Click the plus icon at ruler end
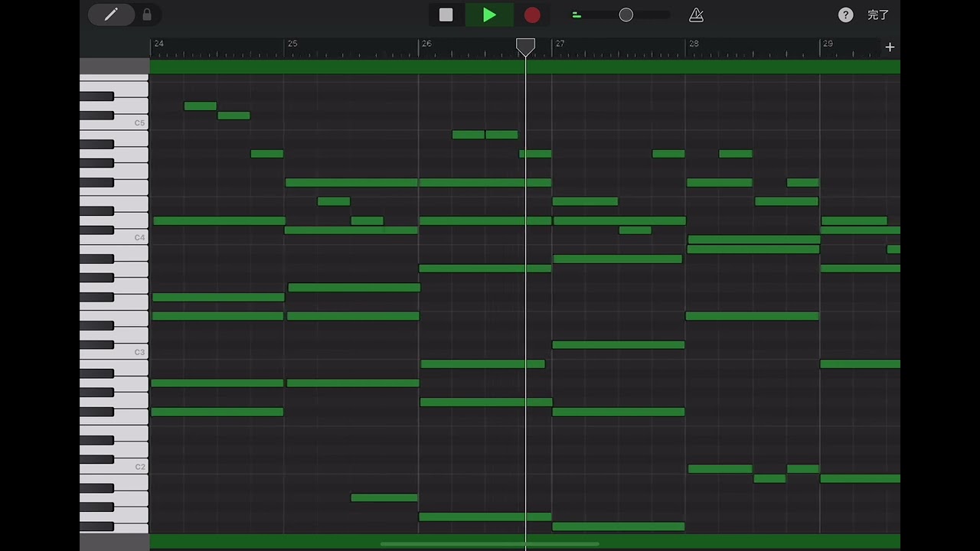 (x=890, y=47)
